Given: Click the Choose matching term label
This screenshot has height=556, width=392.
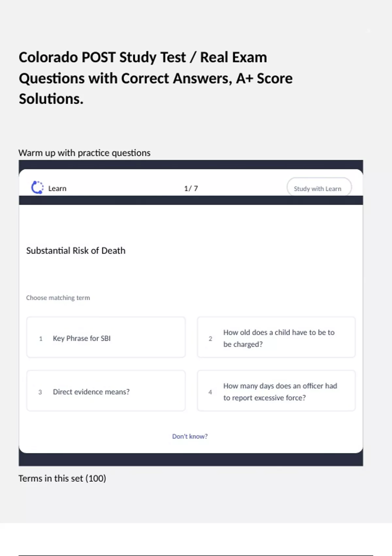Looking at the screenshot, I should tap(58, 298).
